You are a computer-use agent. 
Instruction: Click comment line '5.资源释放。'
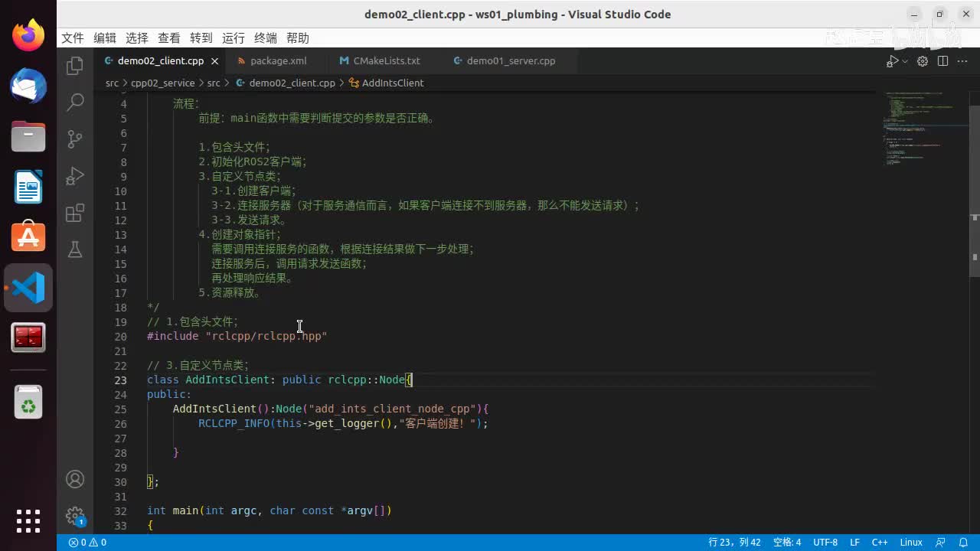(x=230, y=292)
